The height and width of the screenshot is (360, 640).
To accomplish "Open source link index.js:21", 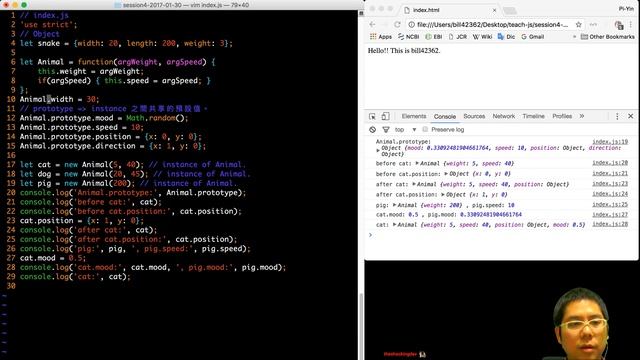I will [x=610, y=173].
